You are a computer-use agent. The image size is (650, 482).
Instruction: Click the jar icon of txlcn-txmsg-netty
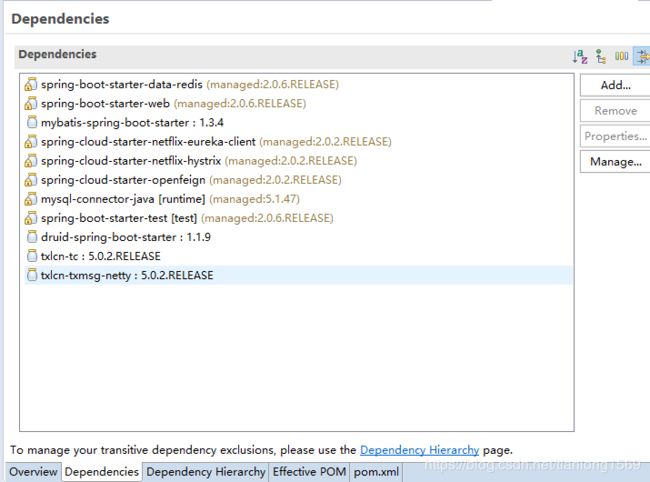[x=32, y=275]
